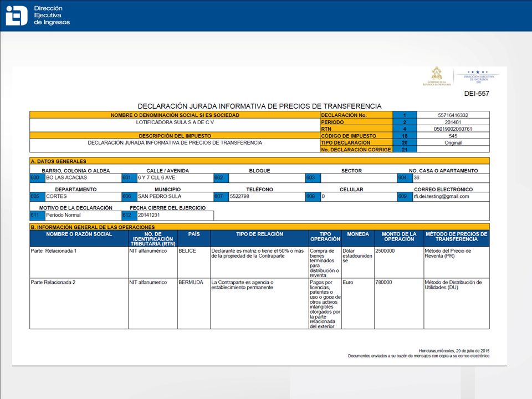The image size is (532, 399).
Task: Select declaration number "55716416332"
Action: pyautogui.click(x=453, y=115)
